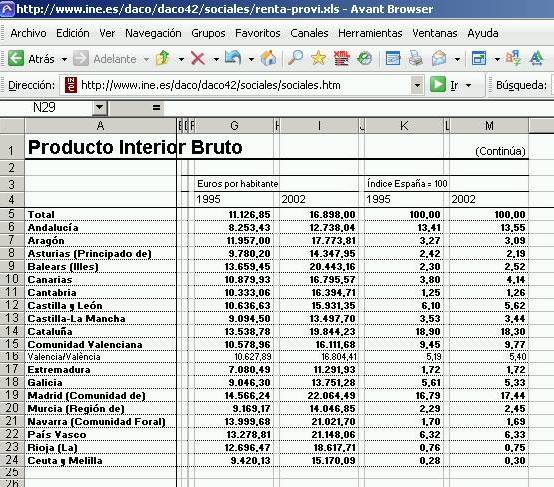Click the green Ir go button
This screenshot has height=487, width=554.
[438, 85]
